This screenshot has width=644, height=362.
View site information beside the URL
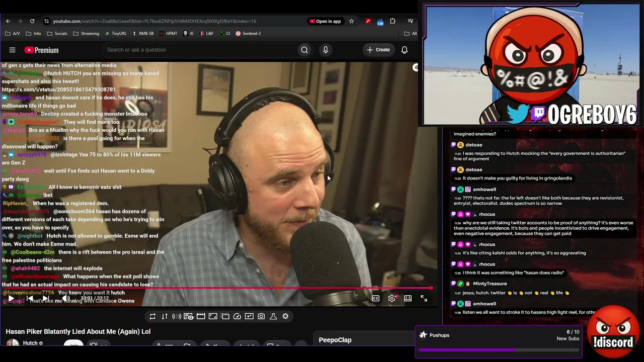point(46,21)
